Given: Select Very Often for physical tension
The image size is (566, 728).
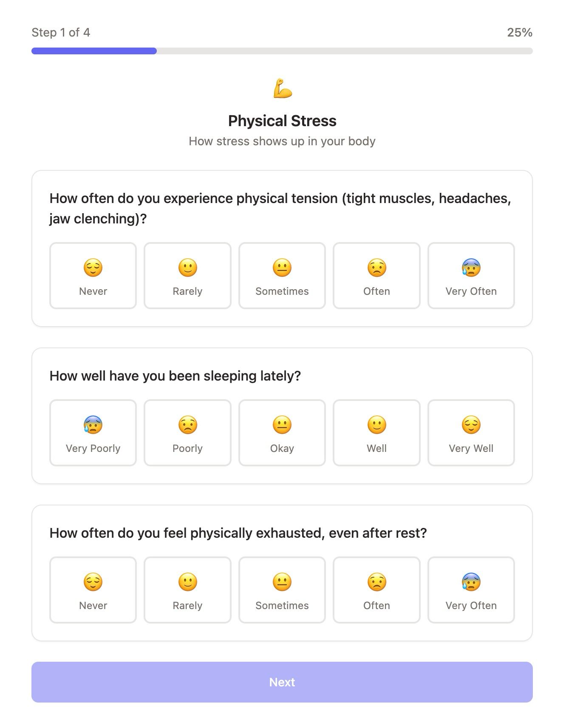Looking at the screenshot, I should [x=471, y=276].
